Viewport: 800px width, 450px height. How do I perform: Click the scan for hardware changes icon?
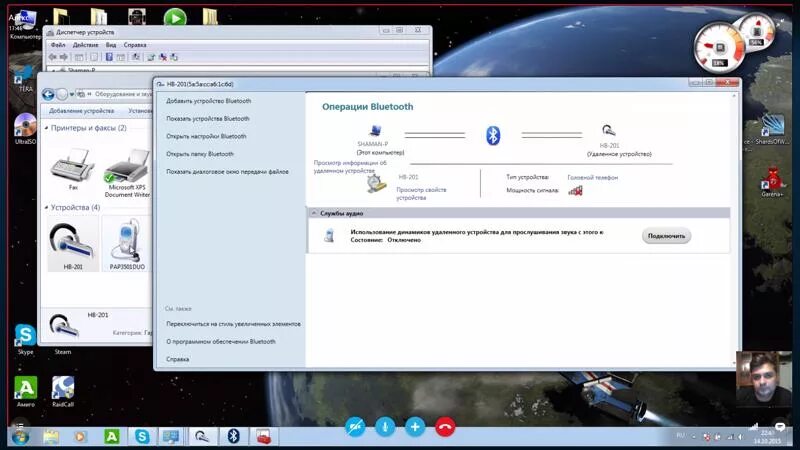[x=174, y=57]
